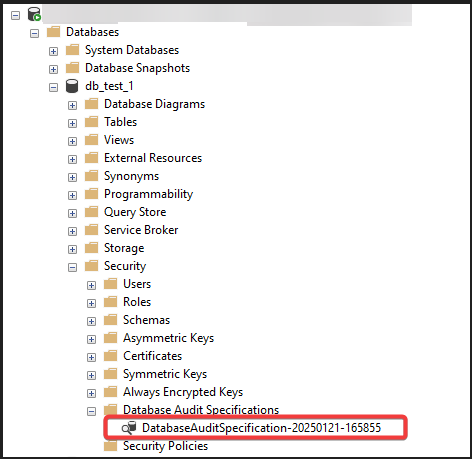This screenshot has width=472, height=459.
Task: Collapse the Security folder
Action: click(x=72, y=267)
